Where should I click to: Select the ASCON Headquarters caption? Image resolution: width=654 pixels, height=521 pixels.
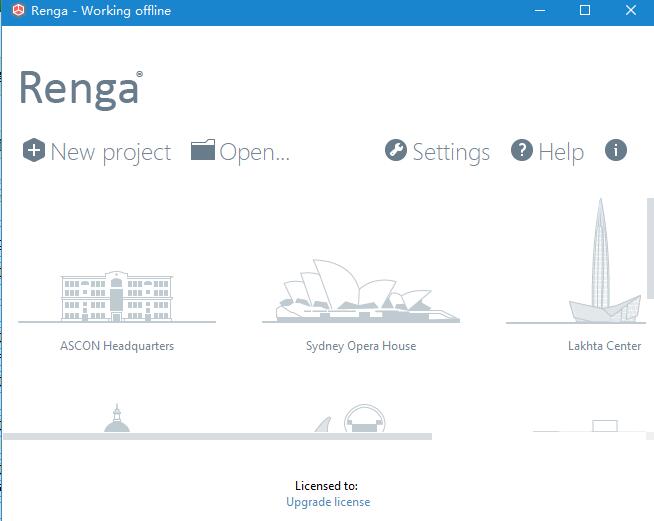[x=117, y=346]
